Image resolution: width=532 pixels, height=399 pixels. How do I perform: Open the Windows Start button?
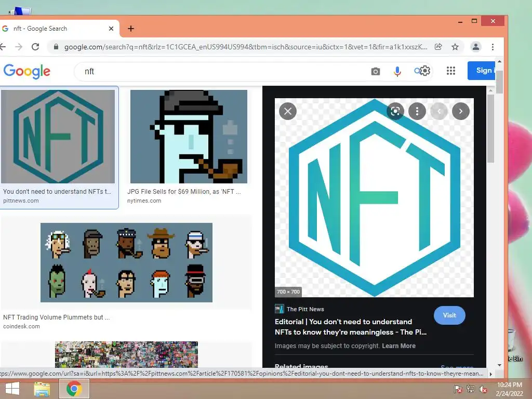click(12, 389)
